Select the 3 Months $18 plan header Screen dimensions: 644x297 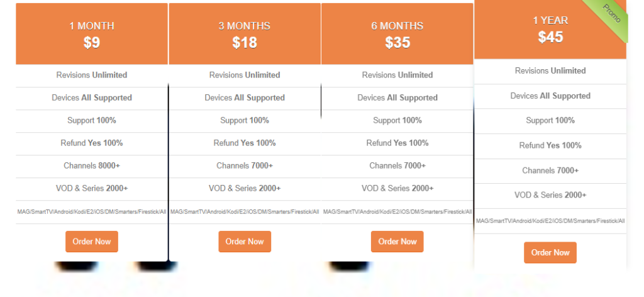(x=245, y=34)
